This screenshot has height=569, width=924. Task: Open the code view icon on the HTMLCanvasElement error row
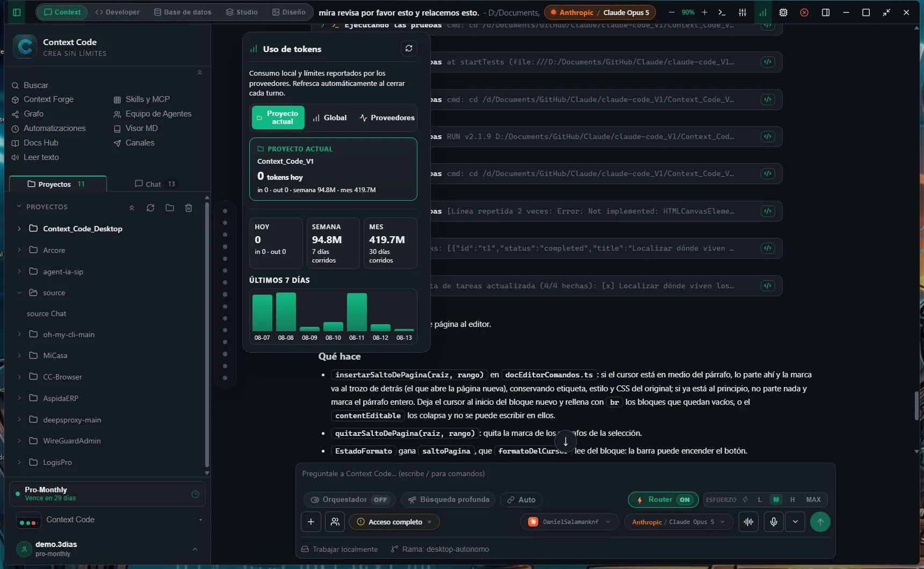coord(768,211)
